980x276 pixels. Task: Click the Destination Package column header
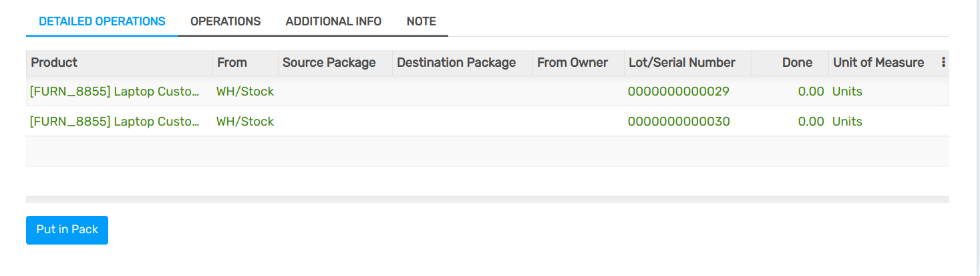456,63
